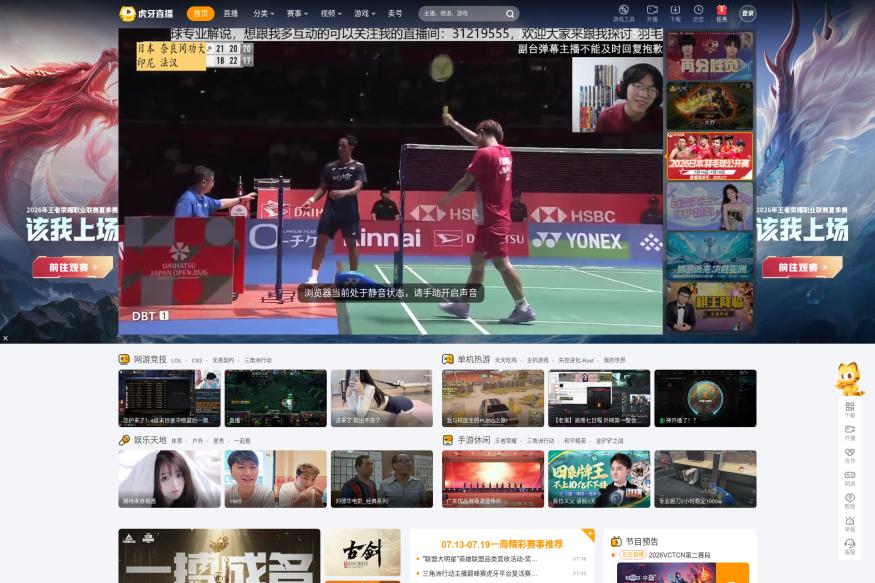Expand the 游戏 games dropdown

[364, 13]
